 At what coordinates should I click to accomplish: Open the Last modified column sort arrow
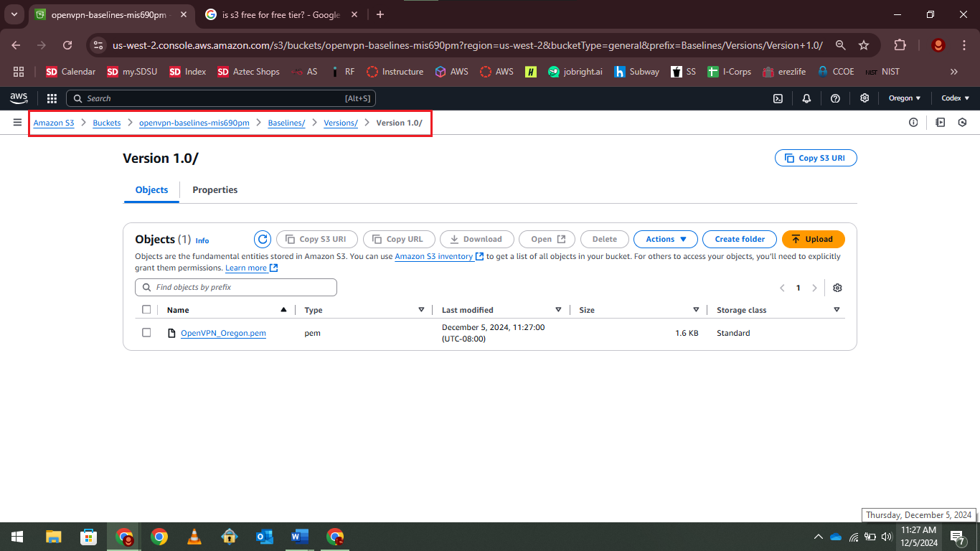point(558,310)
